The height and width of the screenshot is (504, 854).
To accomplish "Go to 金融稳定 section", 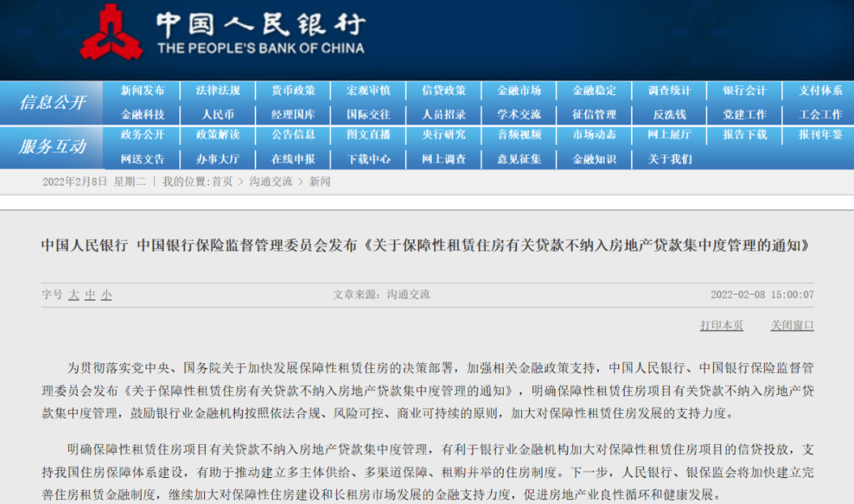I will coord(595,89).
